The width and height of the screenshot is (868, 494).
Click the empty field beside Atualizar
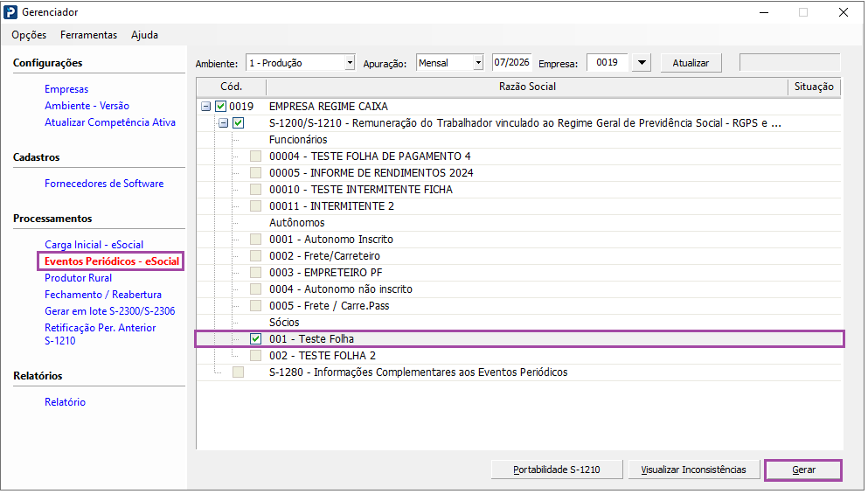pyautogui.click(x=790, y=63)
